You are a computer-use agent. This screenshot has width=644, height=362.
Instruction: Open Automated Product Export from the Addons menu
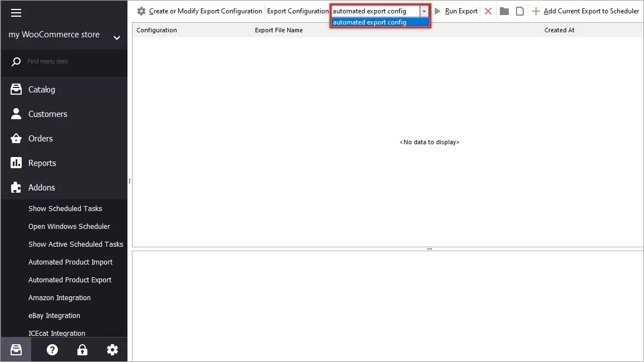(70, 280)
